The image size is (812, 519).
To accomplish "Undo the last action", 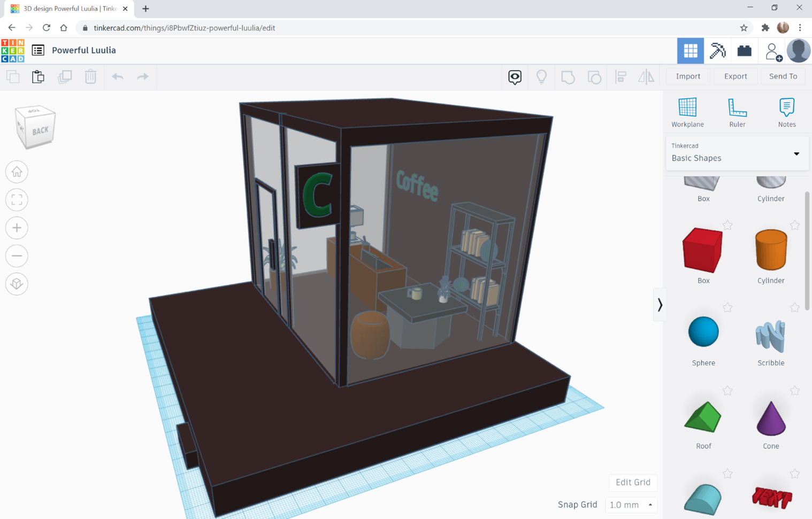I will tap(117, 77).
